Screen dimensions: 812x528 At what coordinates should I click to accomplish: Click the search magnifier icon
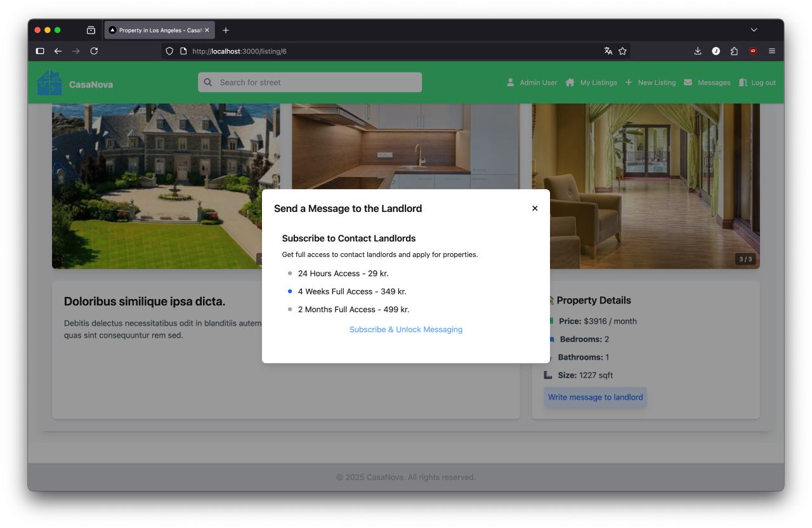207,82
